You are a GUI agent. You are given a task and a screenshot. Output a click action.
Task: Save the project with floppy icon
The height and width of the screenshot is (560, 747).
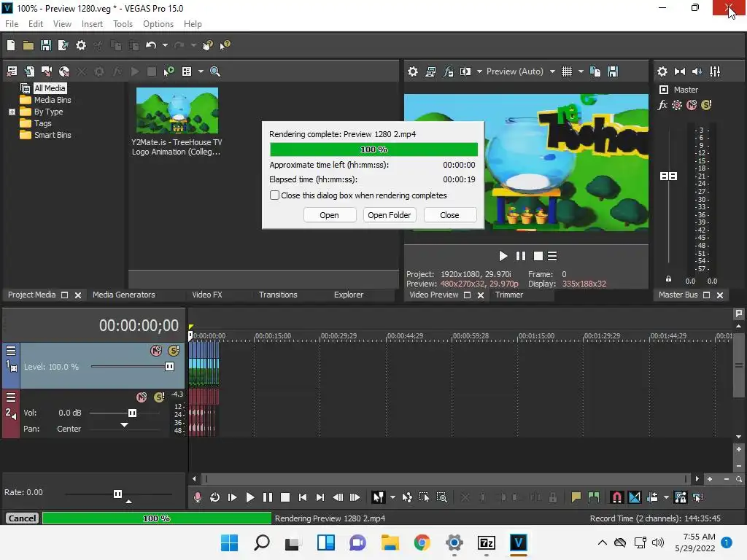pos(46,45)
